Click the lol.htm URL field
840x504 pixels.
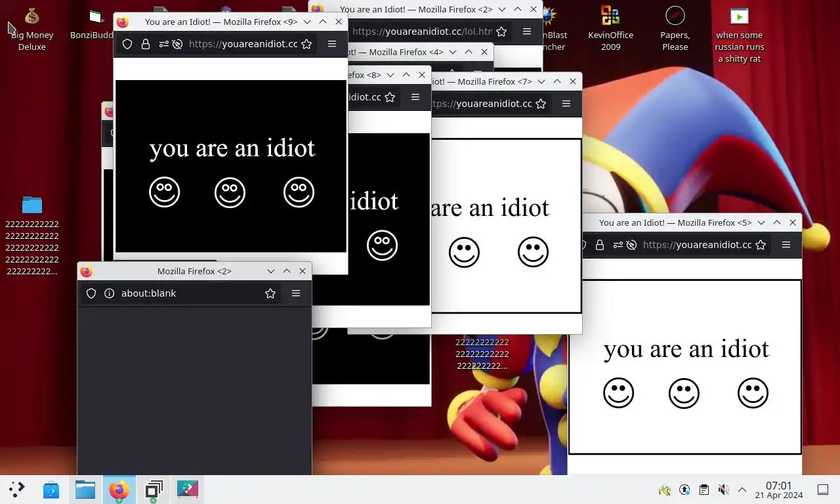[423, 31]
